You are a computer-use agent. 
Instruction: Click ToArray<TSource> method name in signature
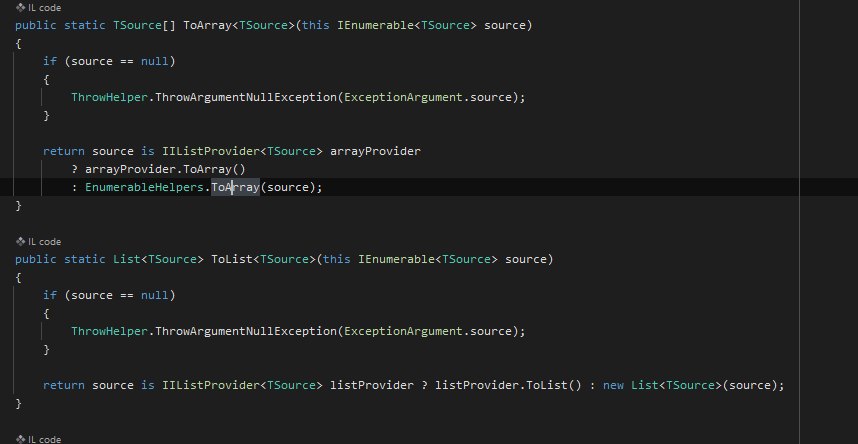point(239,25)
